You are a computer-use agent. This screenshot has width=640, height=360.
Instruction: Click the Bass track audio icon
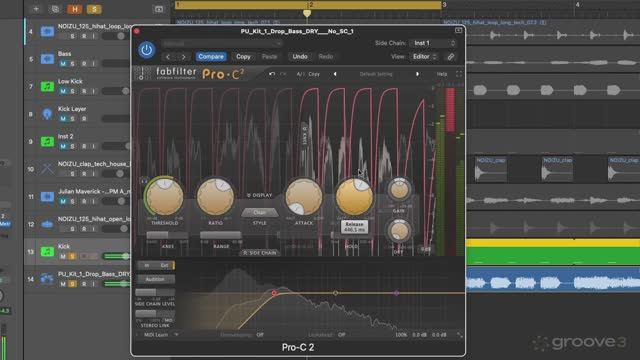(x=47, y=59)
